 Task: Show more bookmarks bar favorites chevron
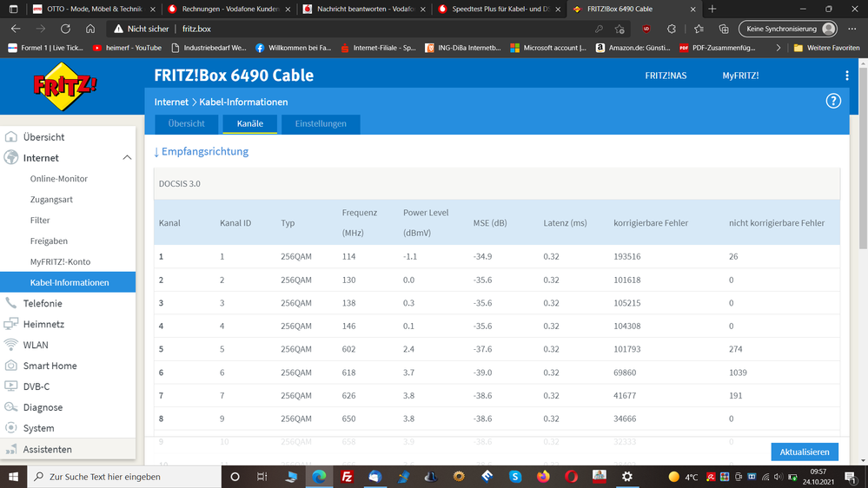(x=778, y=48)
